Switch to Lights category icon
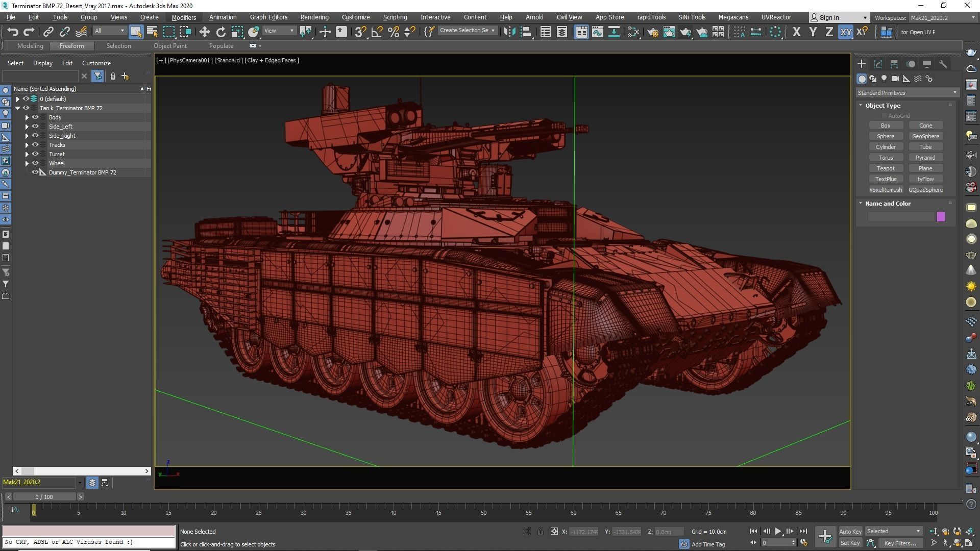980x551 pixels. [884, 79]
